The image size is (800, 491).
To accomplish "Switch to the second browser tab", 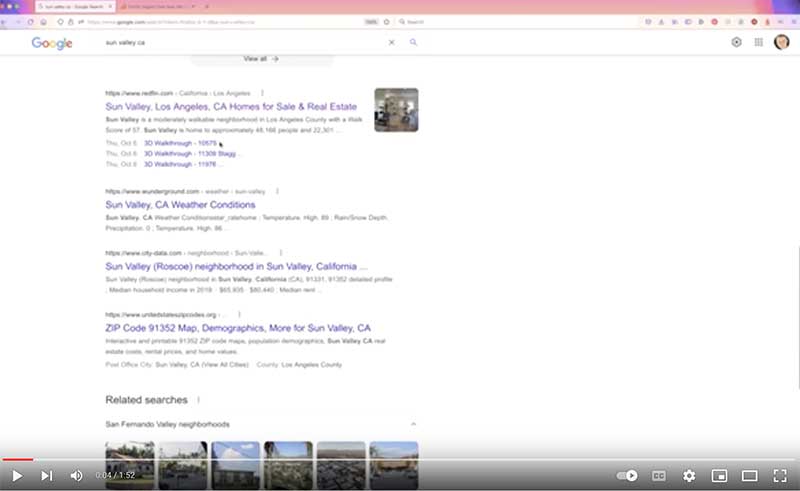I will pos(158,7).
